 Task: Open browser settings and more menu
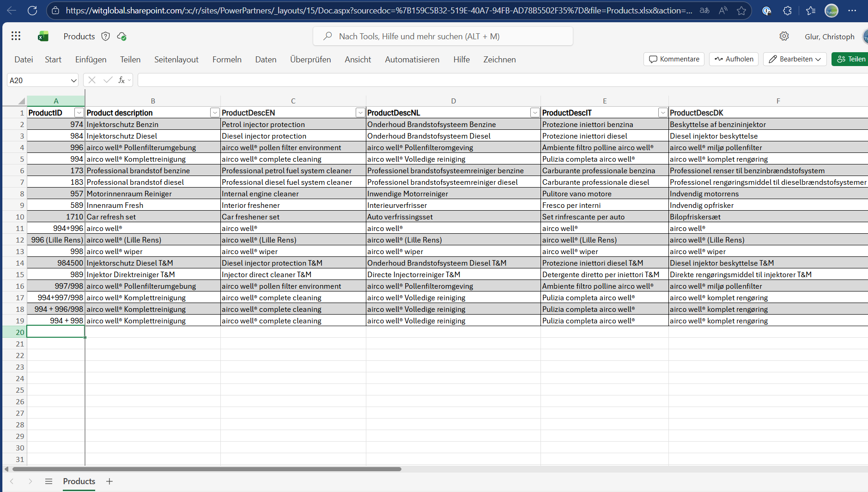click(852, 10)
